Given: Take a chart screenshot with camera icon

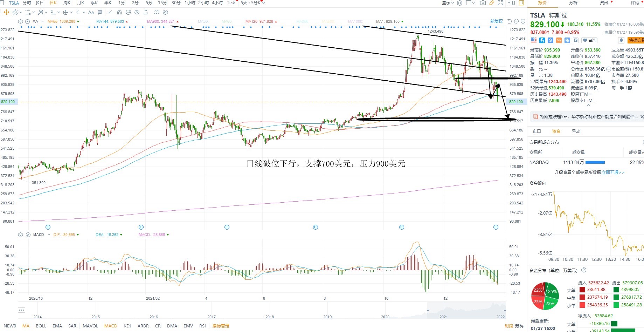Looking at the screenshot, I should click(483, 3).
